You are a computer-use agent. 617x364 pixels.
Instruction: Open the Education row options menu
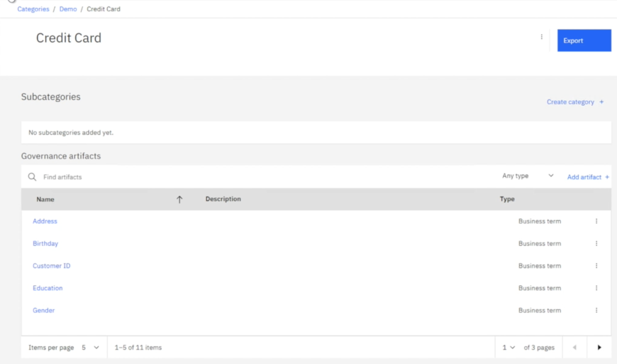[x=596, y=288]
